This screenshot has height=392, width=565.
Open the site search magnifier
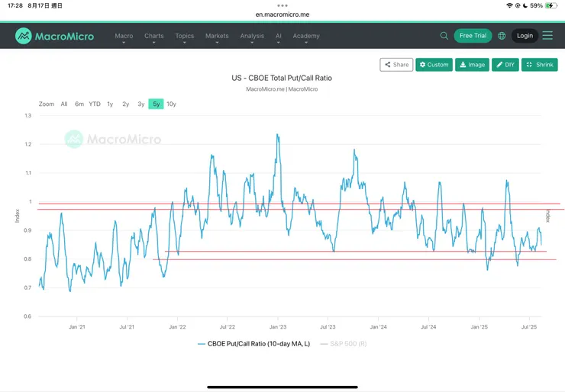click(444, 36)
